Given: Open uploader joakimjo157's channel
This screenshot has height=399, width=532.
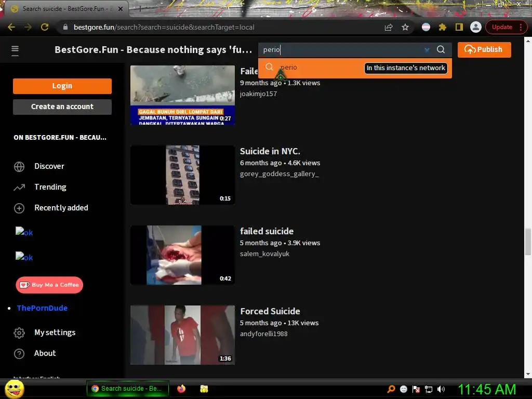Looking at the screenshot, I should tap(259, 94).
